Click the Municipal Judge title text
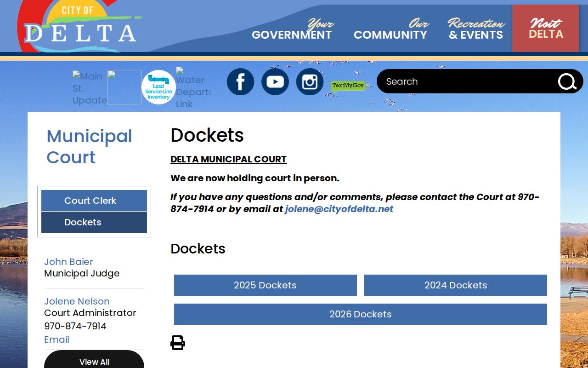Image resolution: width=588 pixels, height=368 pixels. click(82, 273)
